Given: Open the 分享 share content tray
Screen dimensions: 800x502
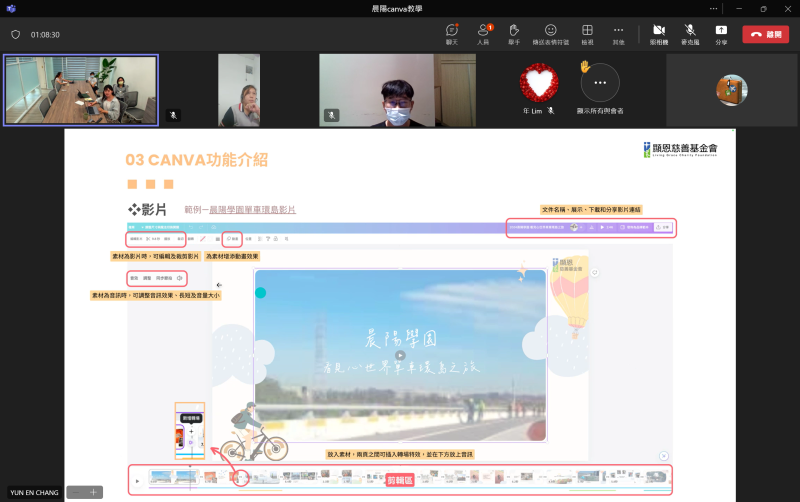Looking at the screenshot, I should pyautogui.click(x=721, y=34).
